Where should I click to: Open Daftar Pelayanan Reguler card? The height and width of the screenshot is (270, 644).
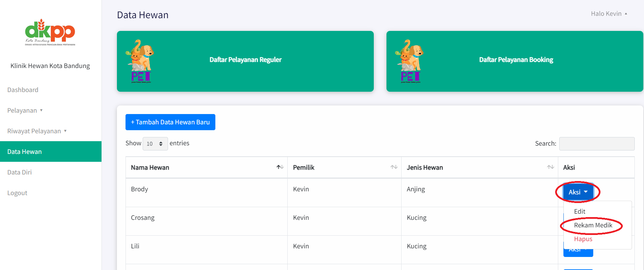click(x=245, y=60)
